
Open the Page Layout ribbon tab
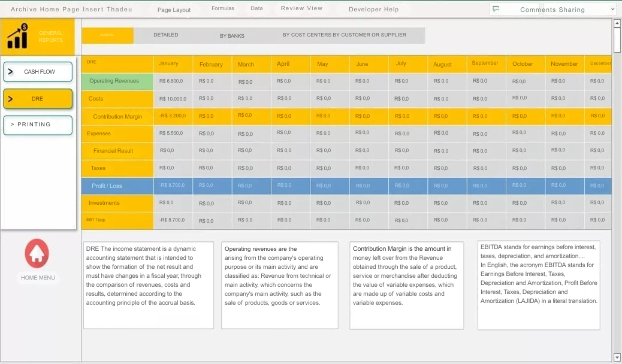(x=174, y=10)
